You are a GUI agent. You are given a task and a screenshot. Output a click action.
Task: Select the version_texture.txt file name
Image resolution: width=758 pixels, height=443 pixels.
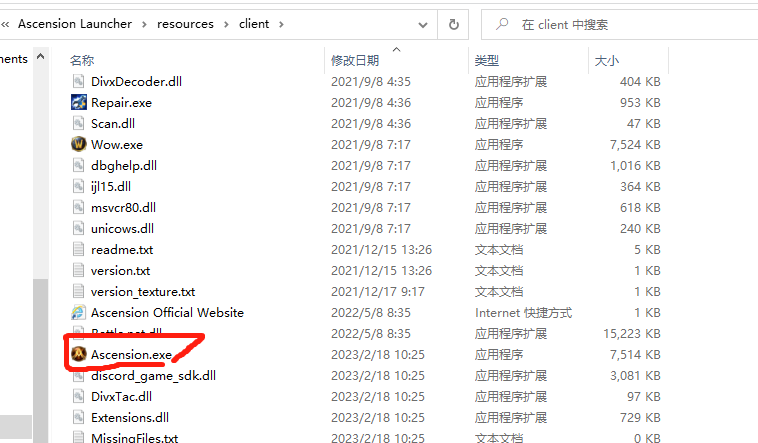click(143, 292)
